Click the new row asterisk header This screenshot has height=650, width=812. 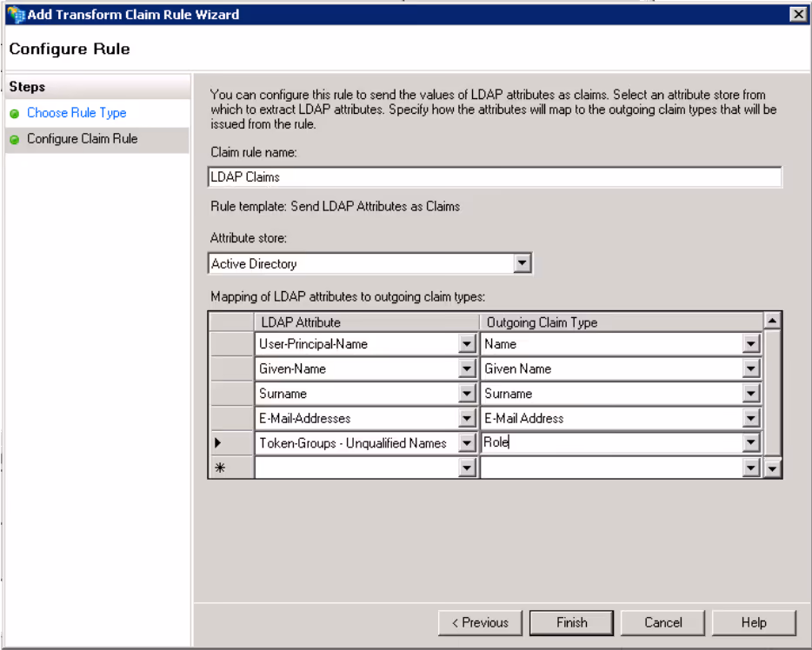point(219,468)
